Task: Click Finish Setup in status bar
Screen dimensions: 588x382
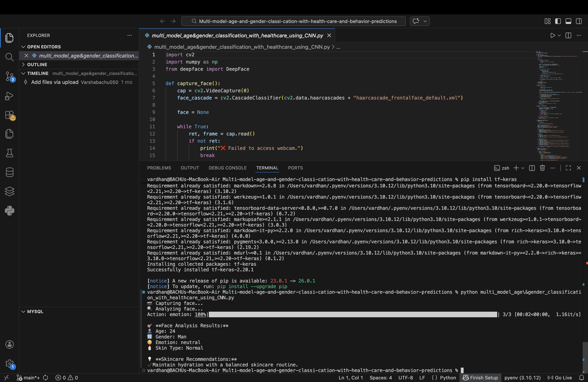Action: click(480, 378)
